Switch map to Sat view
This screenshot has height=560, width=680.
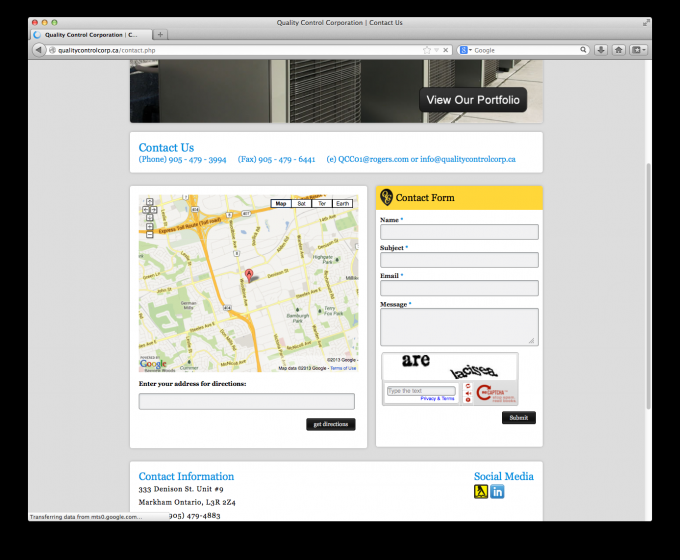tap(301, 203)
